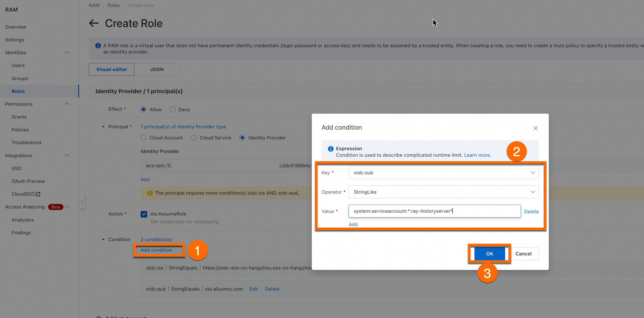644x318 pixels.
Task: Collapse the Access Analyzing section chevron
Action: [67, 207]
